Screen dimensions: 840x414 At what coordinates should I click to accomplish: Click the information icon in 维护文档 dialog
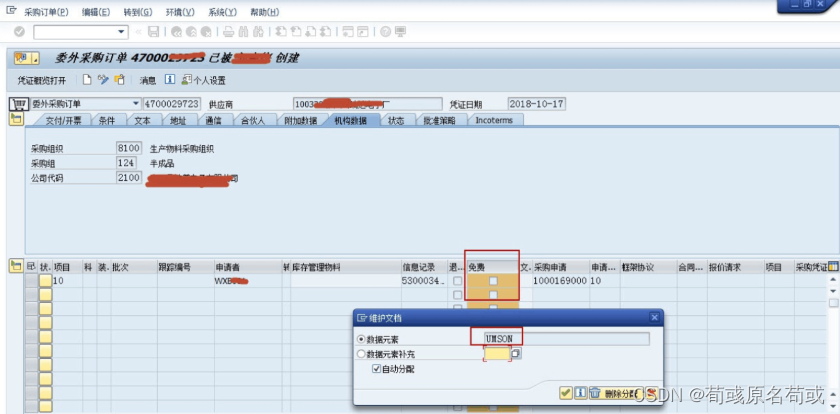[x=580, y=394]
